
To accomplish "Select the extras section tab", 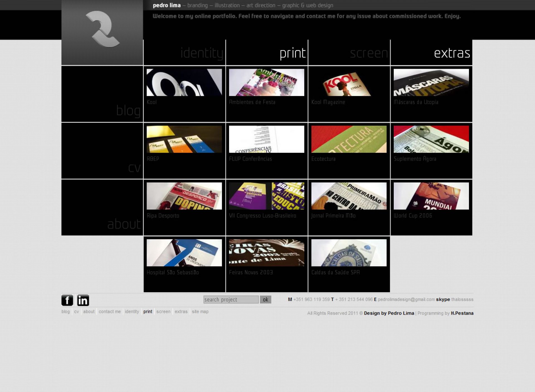I will tap(452, 53).
